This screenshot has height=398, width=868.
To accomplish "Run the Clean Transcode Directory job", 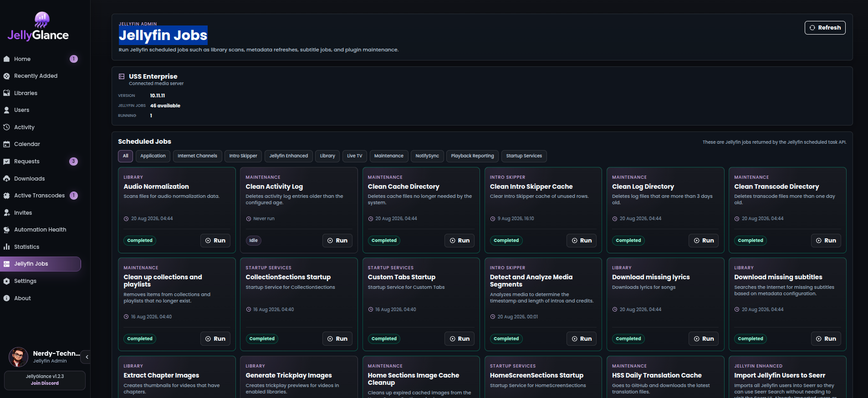I will [x=826, y=241].
